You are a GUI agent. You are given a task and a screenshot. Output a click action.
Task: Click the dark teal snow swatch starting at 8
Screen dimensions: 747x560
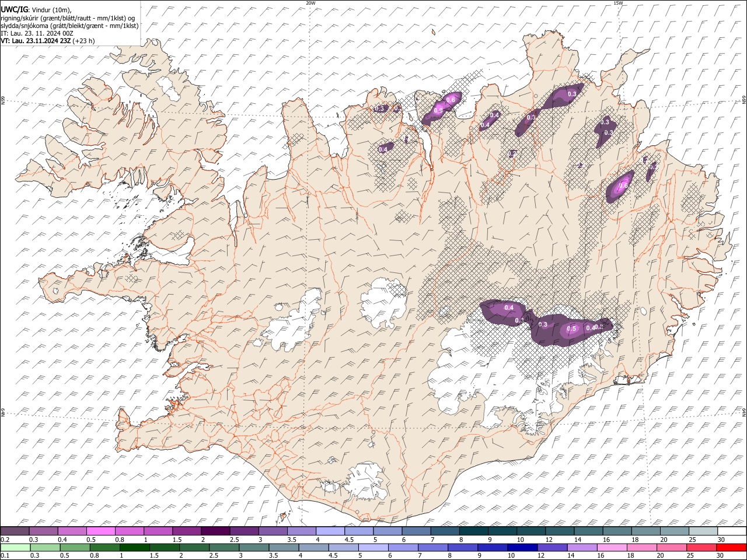[x=473, y=531]
